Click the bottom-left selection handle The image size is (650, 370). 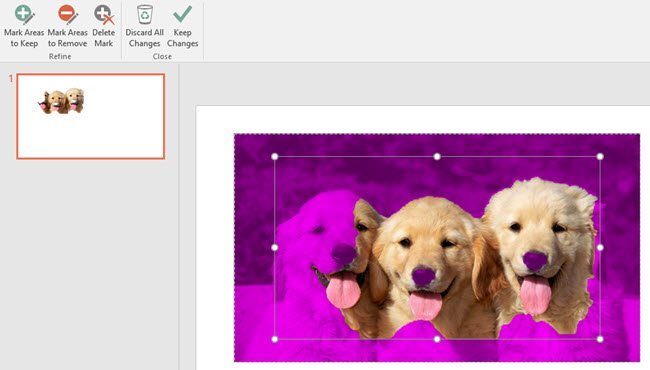pos(274,339)
